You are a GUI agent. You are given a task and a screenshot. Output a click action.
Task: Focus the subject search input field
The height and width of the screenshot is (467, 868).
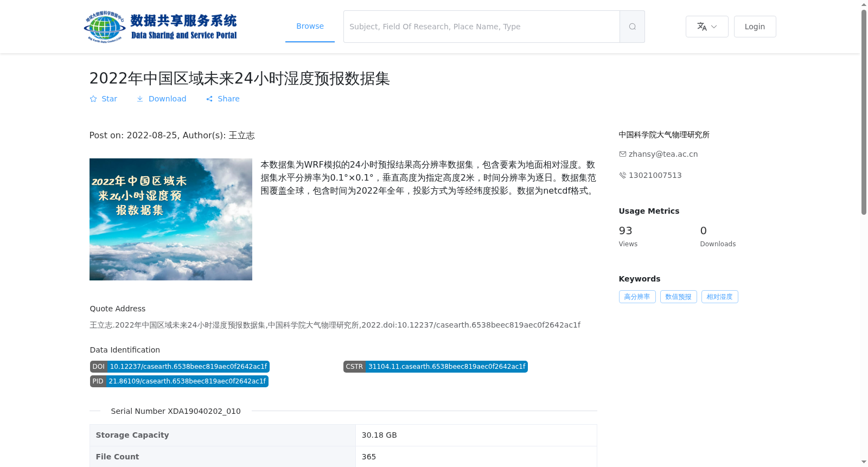(x=482, y=27)
